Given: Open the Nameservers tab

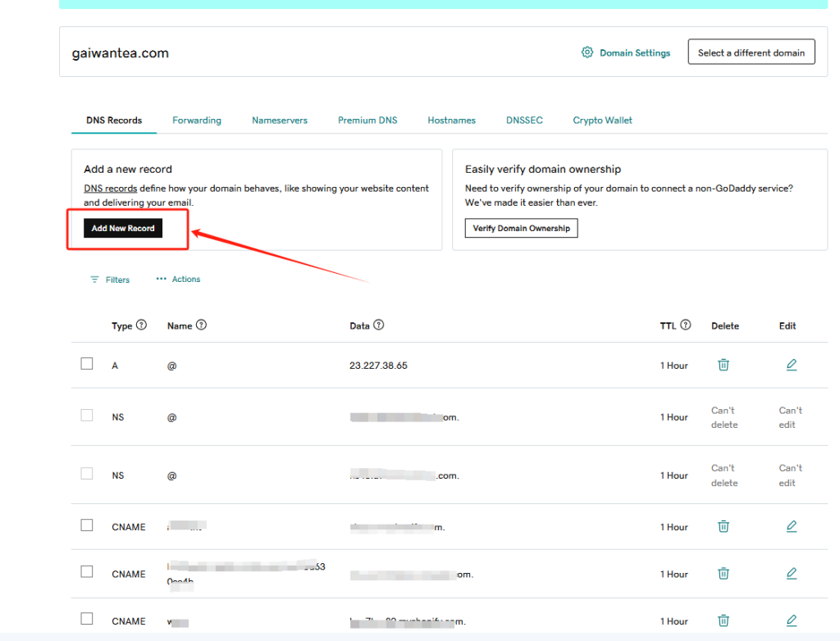Looking at the screenshot, I should [280, 120].
